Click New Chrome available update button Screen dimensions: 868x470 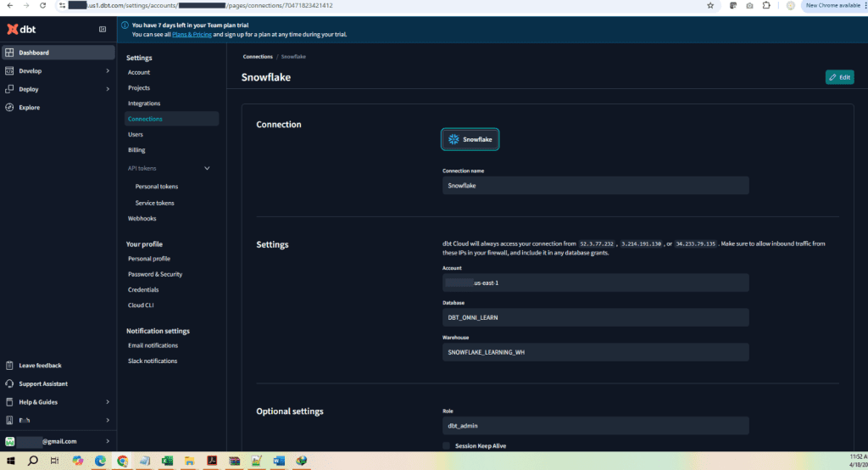click(834, 6)
